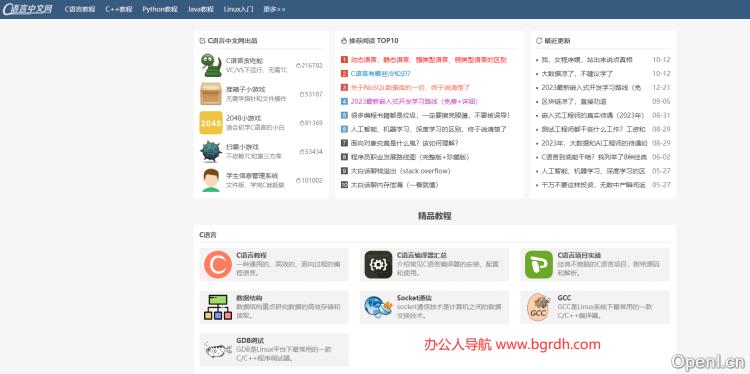Click the orange C tutorial icon
Screen dimensions: 750x374
pos(218,264)
